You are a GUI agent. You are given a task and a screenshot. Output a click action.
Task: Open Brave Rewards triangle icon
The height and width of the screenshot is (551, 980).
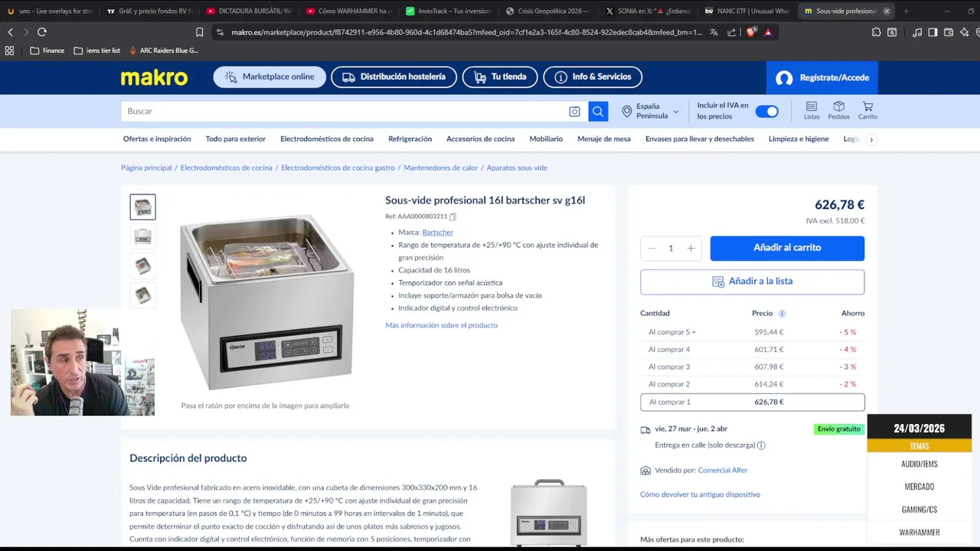[x=768, y=32]
